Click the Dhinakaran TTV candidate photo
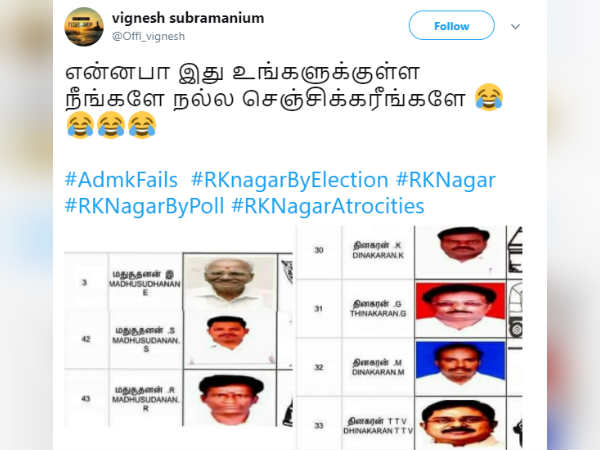Image resolution: width=600 pixels, height=450 pixels. [x=460, y=423]
